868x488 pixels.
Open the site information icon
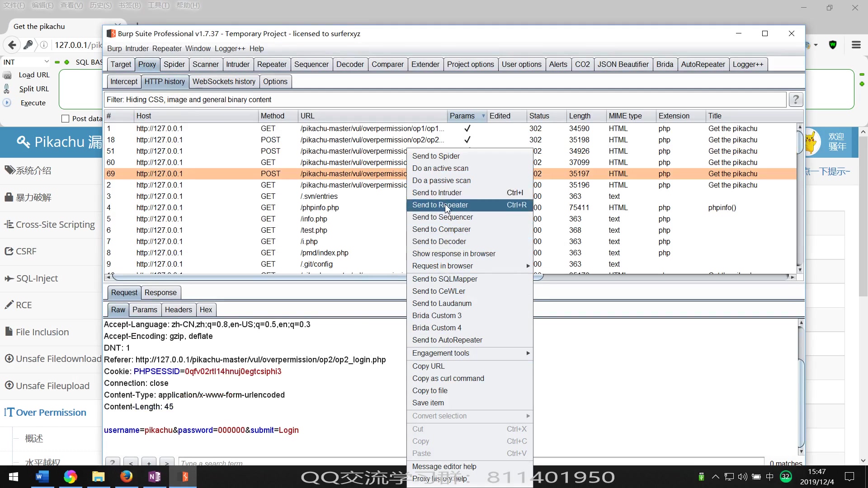click(x=44, y=45)
